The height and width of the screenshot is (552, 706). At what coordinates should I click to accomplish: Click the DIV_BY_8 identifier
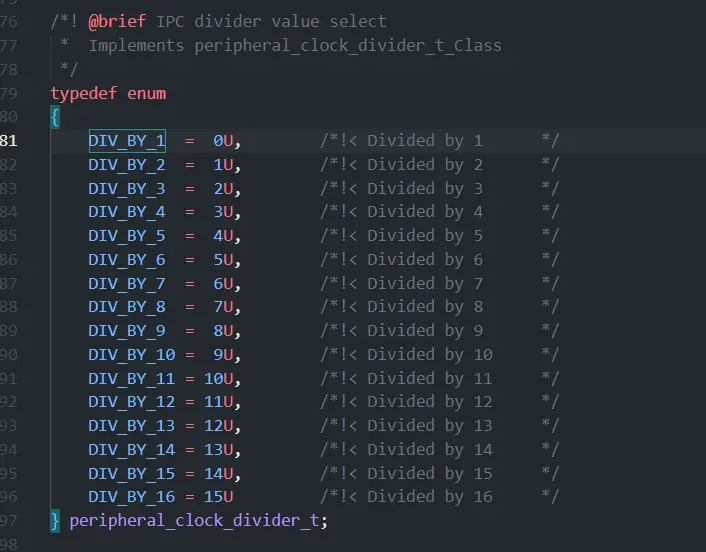[127, 307]
